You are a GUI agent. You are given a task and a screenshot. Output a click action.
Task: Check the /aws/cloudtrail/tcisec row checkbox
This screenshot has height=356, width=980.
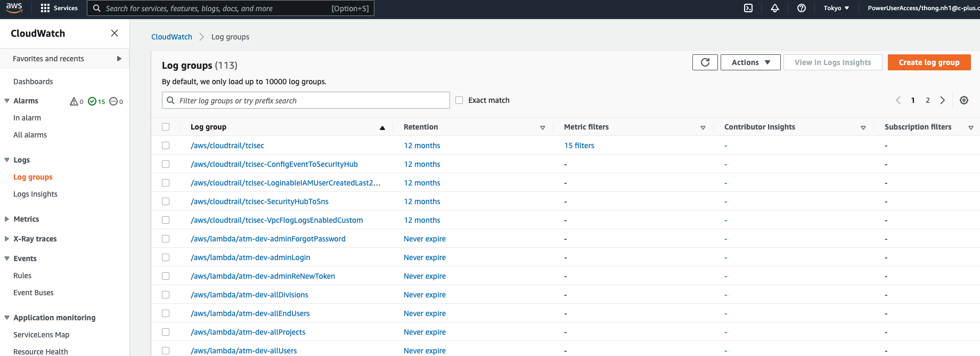point(166,145)
